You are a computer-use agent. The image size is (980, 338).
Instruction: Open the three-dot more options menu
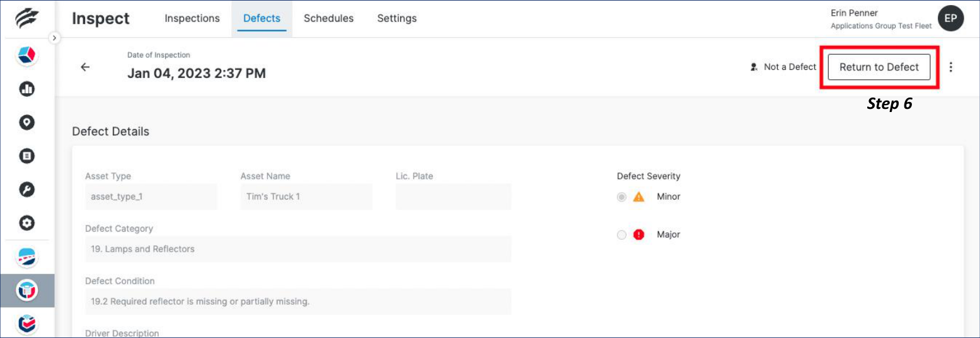click(950, 67)
